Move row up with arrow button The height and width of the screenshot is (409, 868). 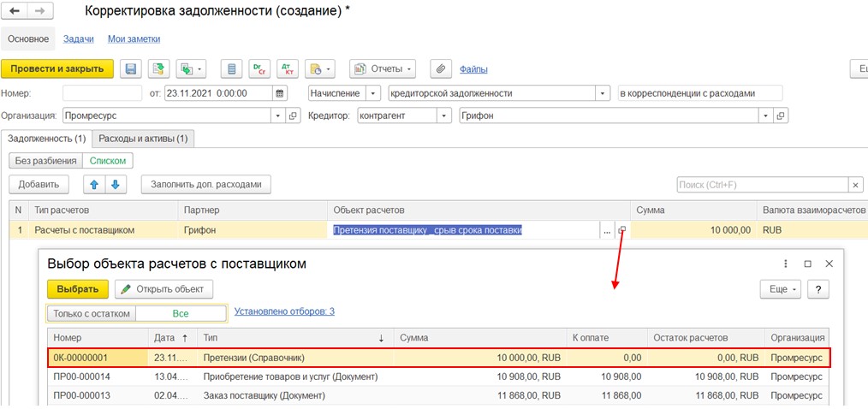[x=94, y=184]
